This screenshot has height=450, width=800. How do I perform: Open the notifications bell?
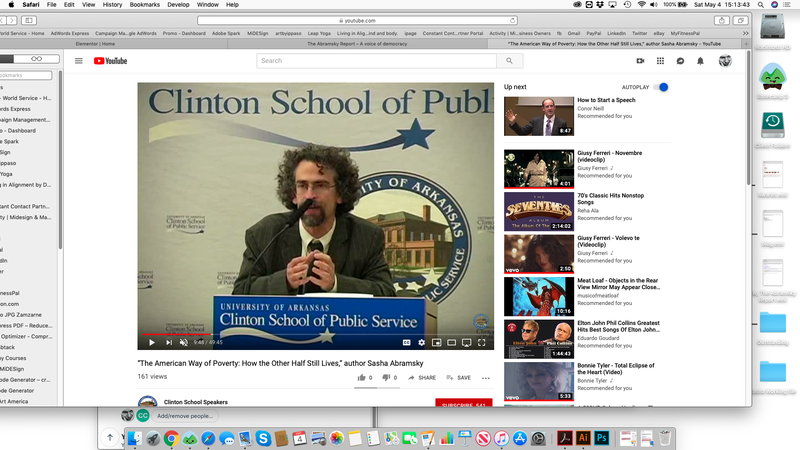pyautogui.click(x=701, y=61)
